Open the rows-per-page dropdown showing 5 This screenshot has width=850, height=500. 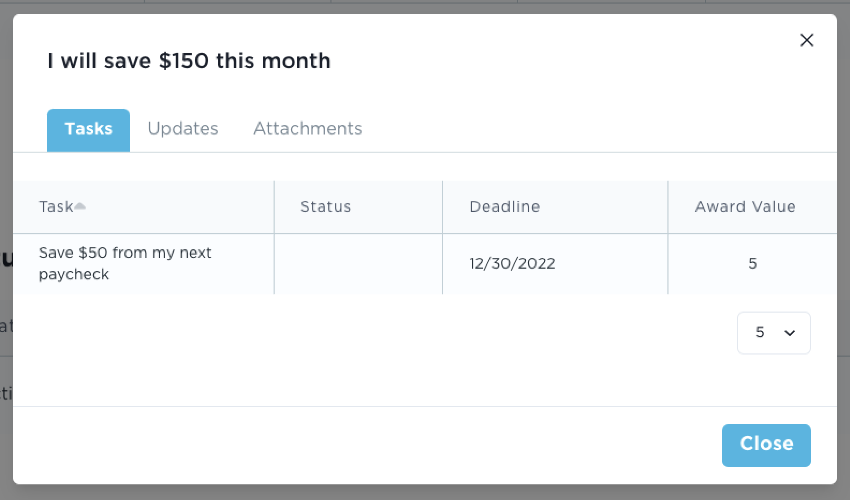tap(773, 333)
